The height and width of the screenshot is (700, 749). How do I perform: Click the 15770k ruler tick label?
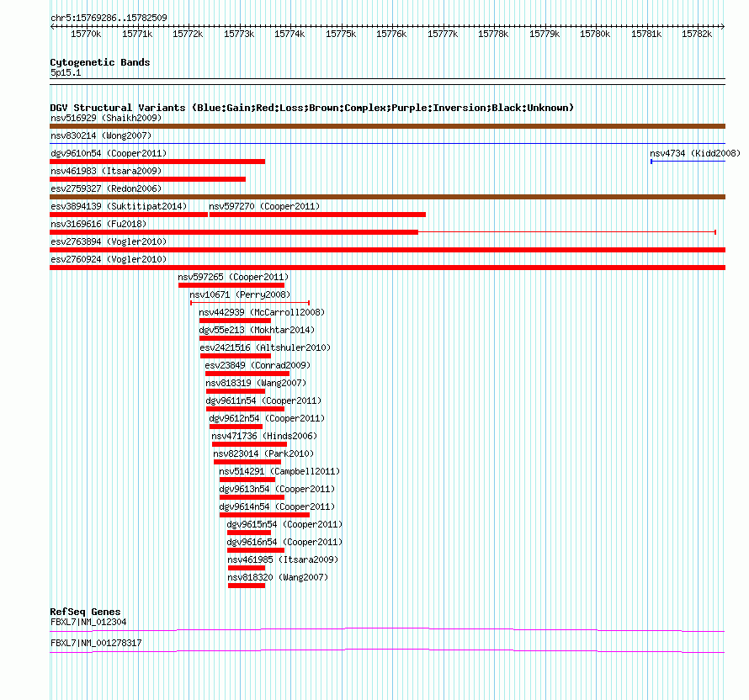pyautogui.click(x=86, y=34)
